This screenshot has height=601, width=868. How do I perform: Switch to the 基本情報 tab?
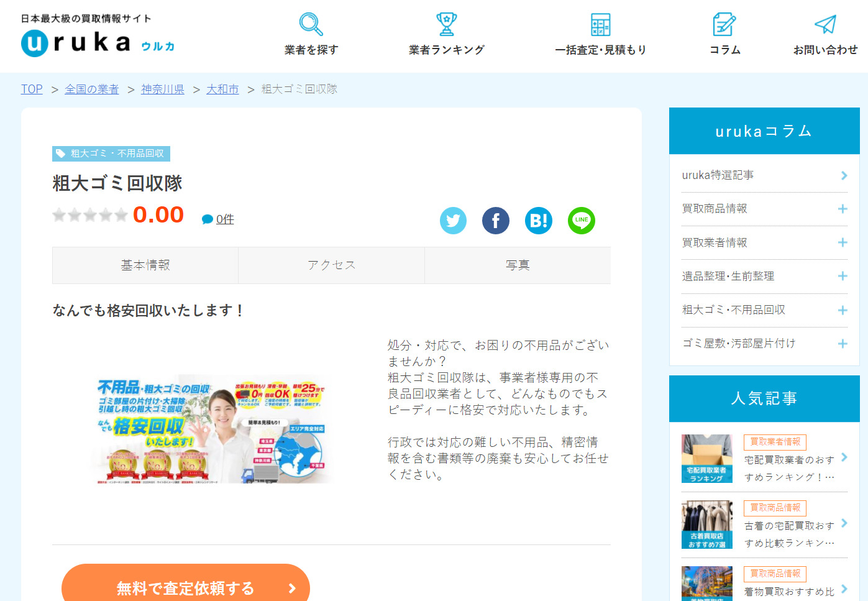pos(145,265)
